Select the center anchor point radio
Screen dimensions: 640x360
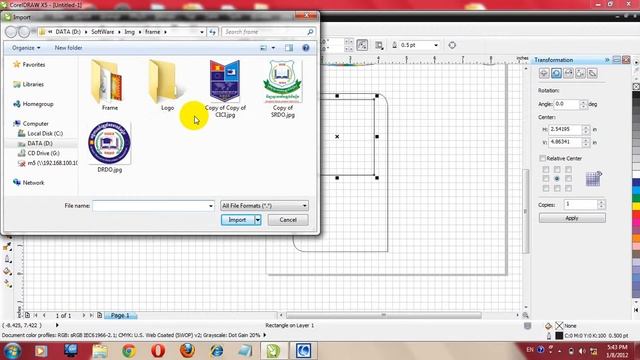click(557, 179)
